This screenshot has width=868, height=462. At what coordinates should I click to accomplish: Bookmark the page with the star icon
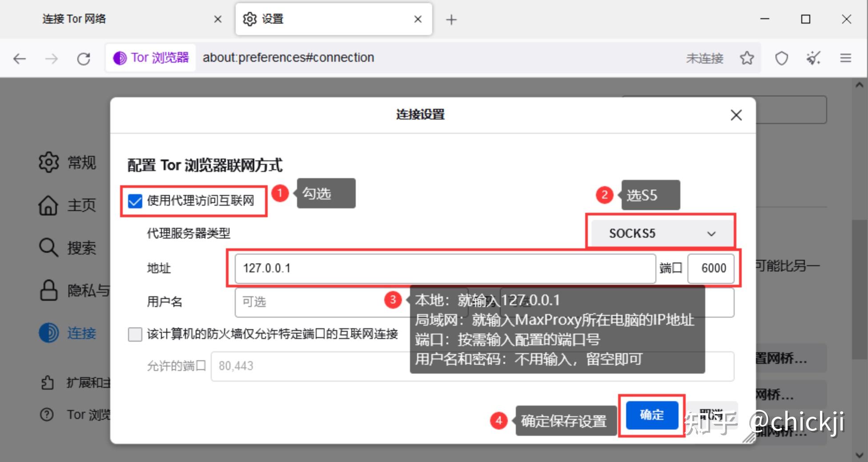[747, 58]
